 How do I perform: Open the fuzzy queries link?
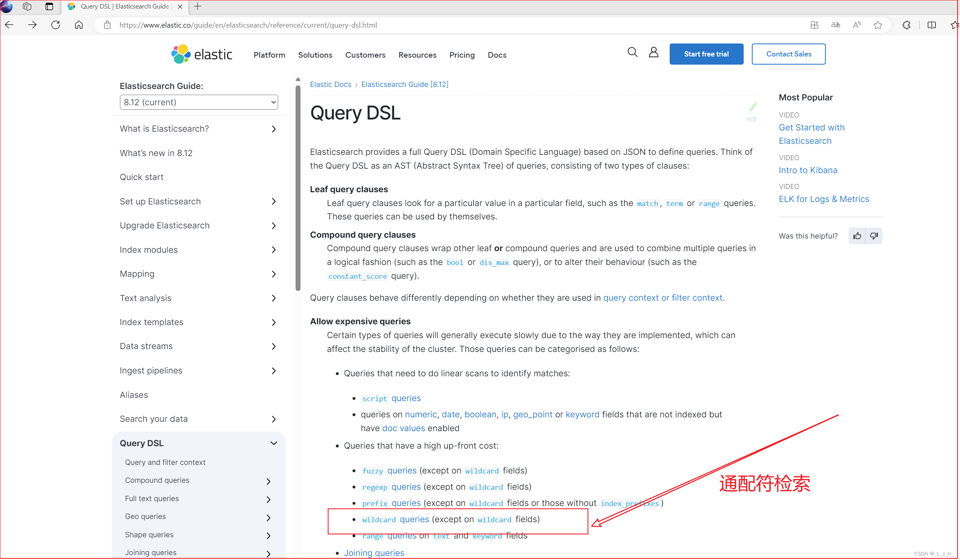[389, 471]
